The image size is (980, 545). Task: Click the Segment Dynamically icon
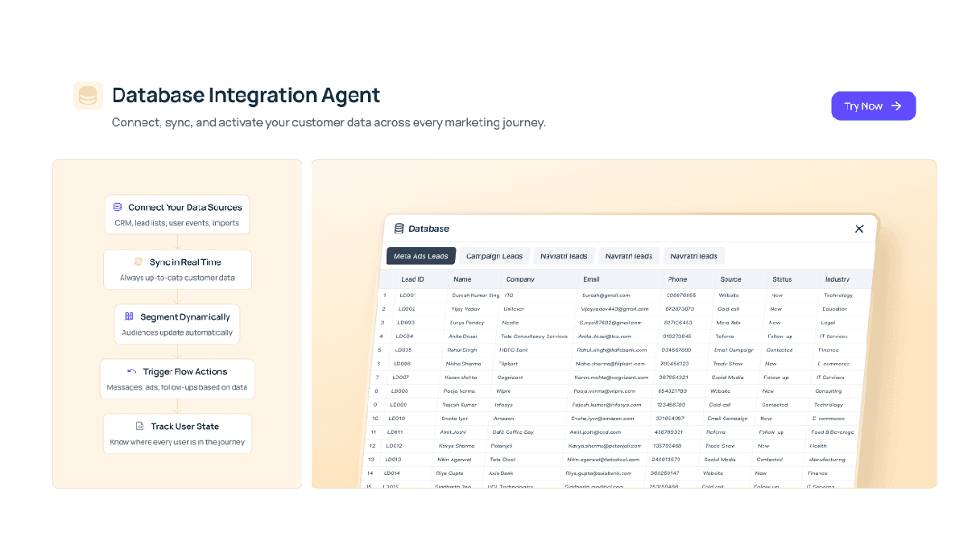pos(129,317)
